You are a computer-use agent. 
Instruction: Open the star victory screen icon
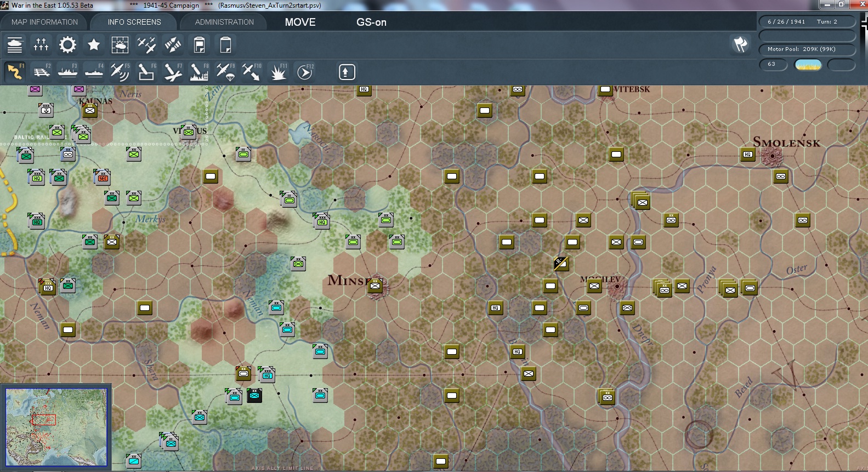coord(94,44)
